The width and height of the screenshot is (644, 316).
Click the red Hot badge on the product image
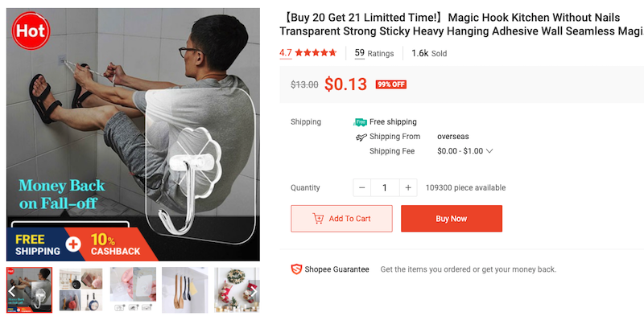pyautogui.click(x=31, y=31)
